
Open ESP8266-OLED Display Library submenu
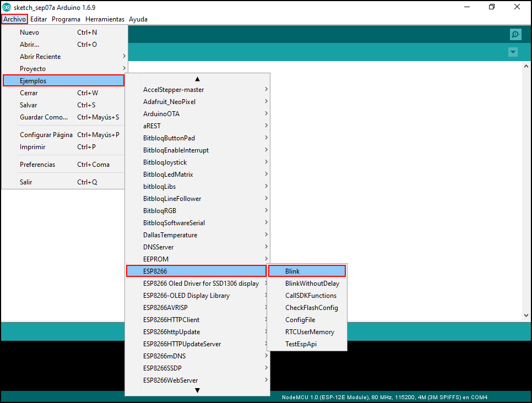click(x=198, y=296)
